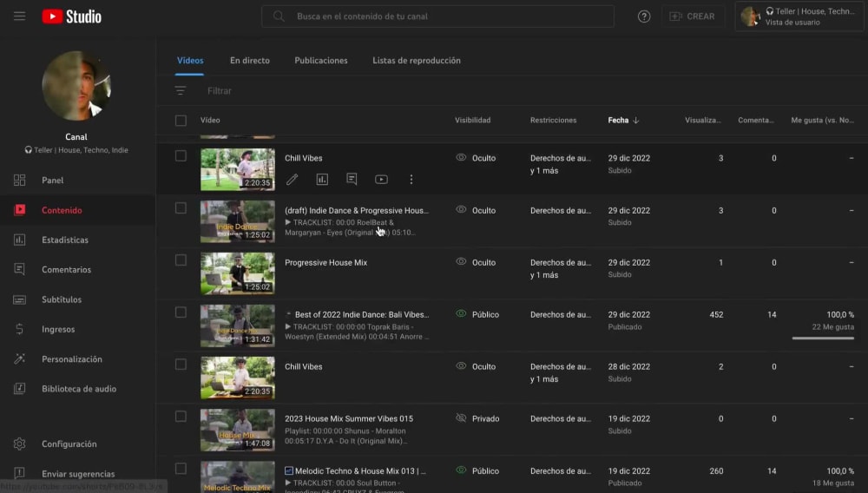This screenshot has height=493, width=868.
Task: Open comments icon for Chill Vibes
Action: coord(352,180)
